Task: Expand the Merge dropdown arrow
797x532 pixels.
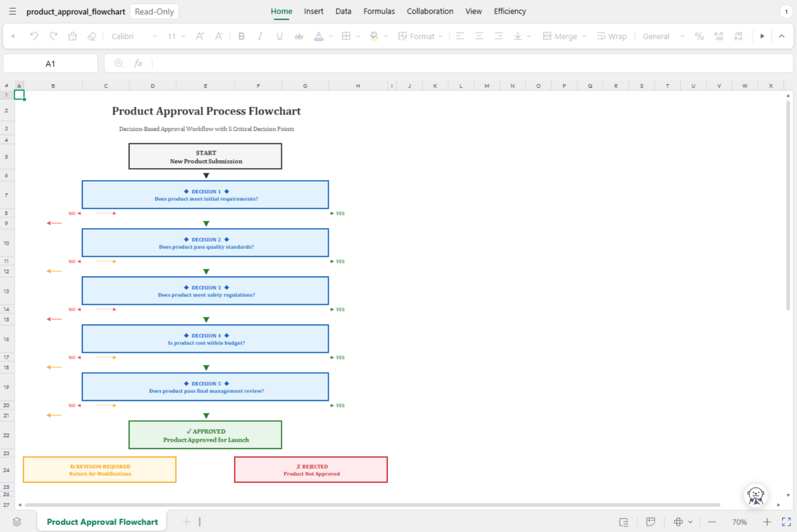Action: coord(584,36)
